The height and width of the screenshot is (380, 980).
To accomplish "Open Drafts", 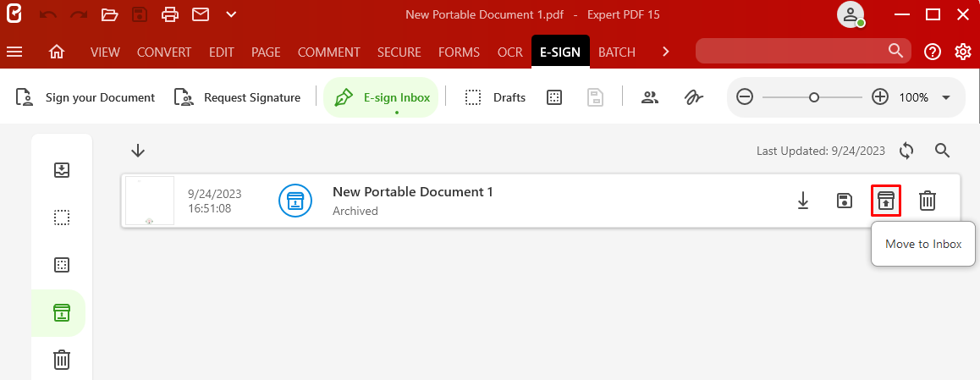I will click(495, 97).
